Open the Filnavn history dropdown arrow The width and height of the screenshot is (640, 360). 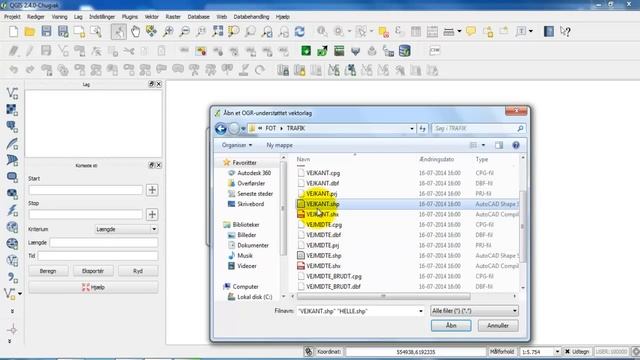(420, 311)
